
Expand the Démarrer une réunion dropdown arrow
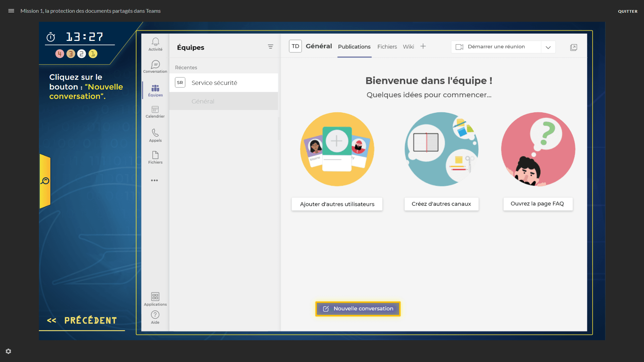(x=548, y=47)
